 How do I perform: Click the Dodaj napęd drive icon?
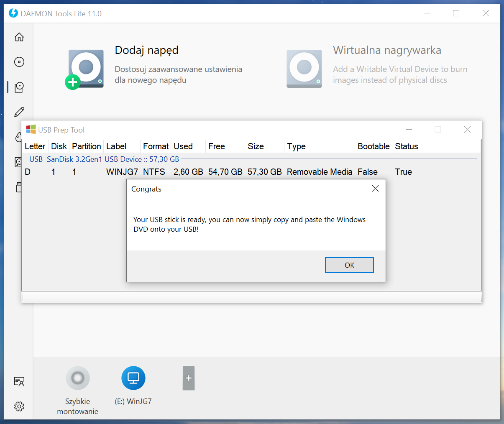85,69
